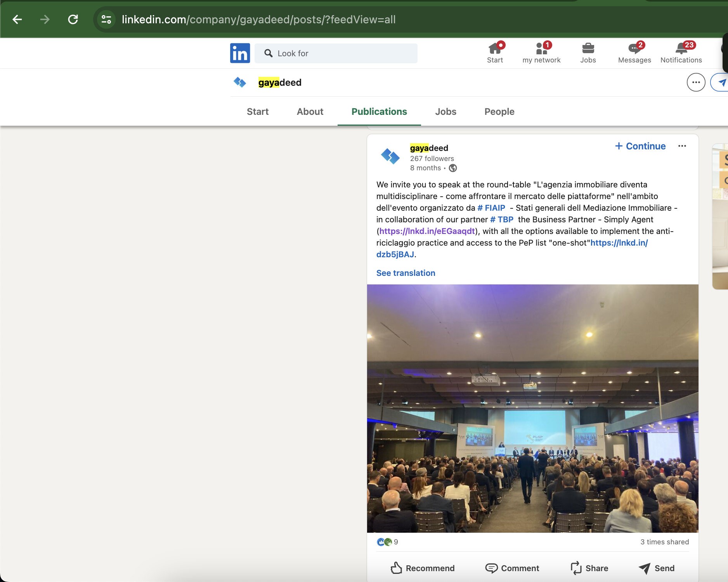Click 'See translation' under the post
The width and height of the screenshot is (728, 582).
(x=406, y=273)
